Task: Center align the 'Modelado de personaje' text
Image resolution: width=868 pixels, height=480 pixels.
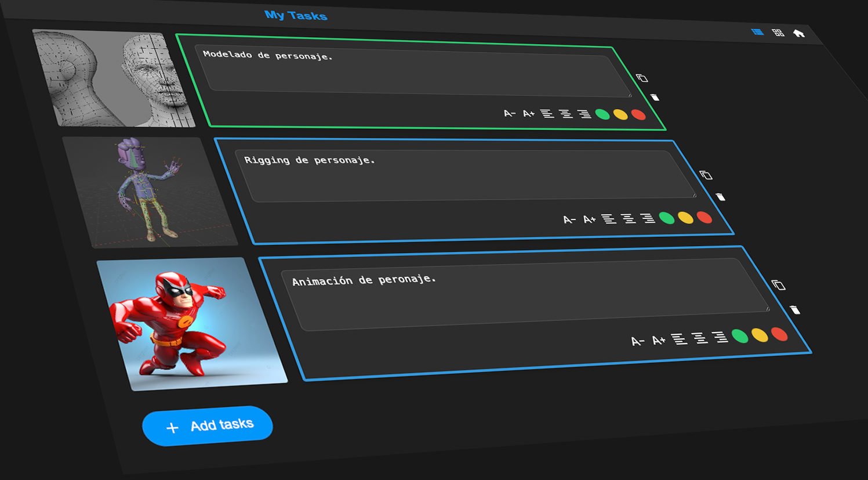Action: [x=565, y=114]
